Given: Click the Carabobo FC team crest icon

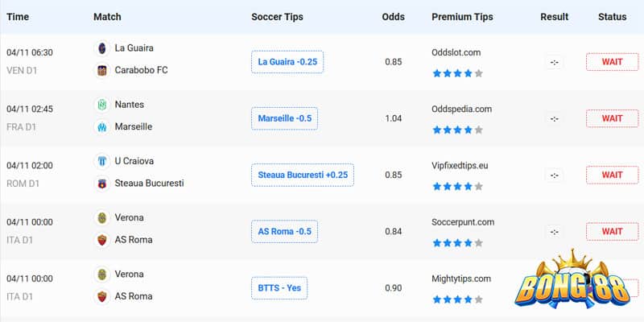Looking at the screenshot, I should click(102, 70).
